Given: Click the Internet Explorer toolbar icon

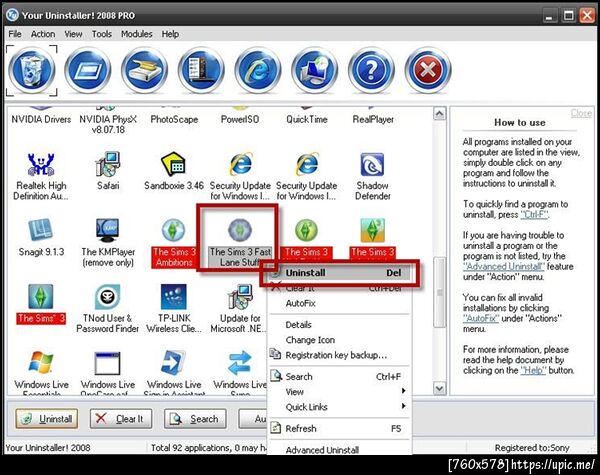Looking at the screenshot, I should pyautogui.click(x=258, y=70).
